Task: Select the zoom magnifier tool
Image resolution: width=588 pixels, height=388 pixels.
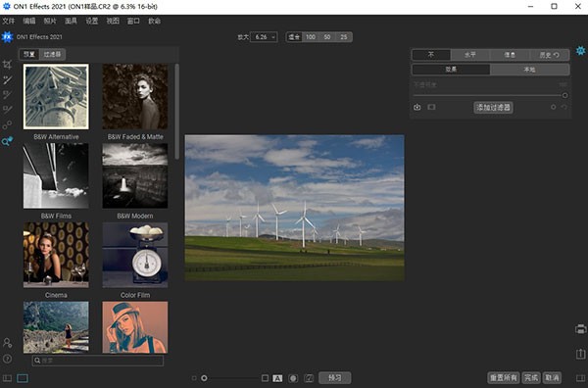Action: [x=7, y=141]
